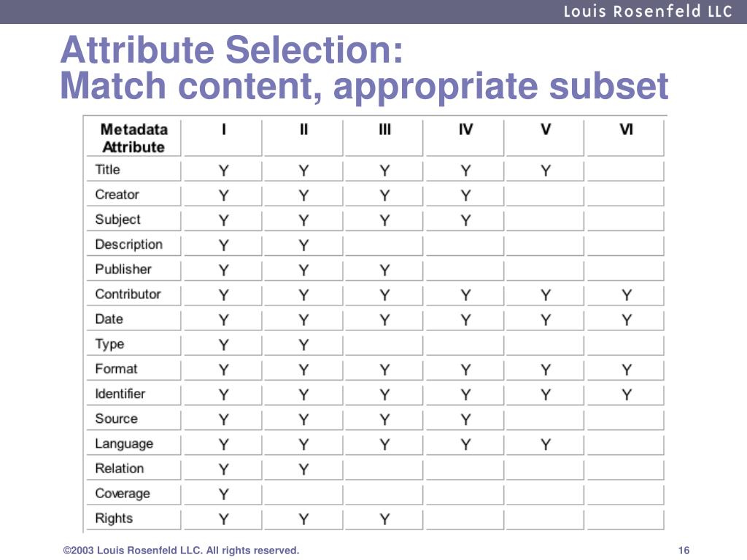Click the Description row label
Image resolution: width=747 pixels, height=560 pixels.
[x=128, y=244]
